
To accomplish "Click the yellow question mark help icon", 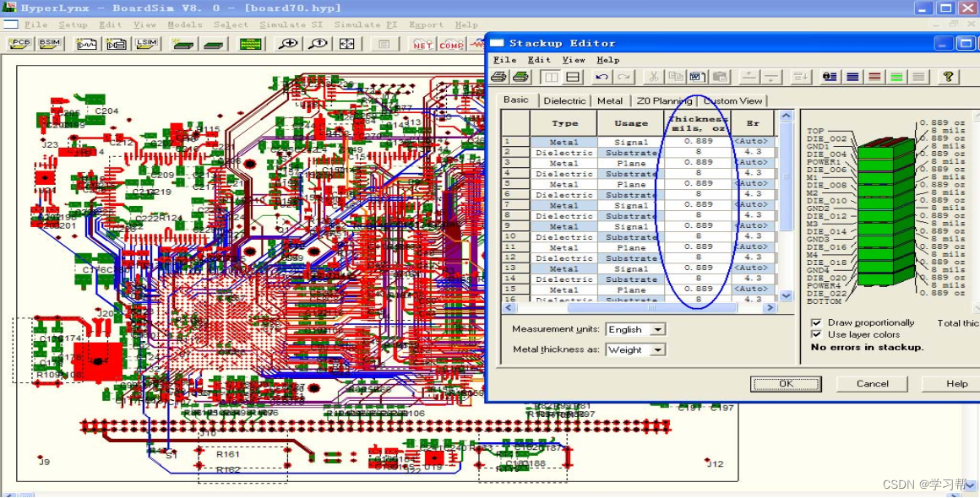I will pyautogui.click(x=948, y=77).
